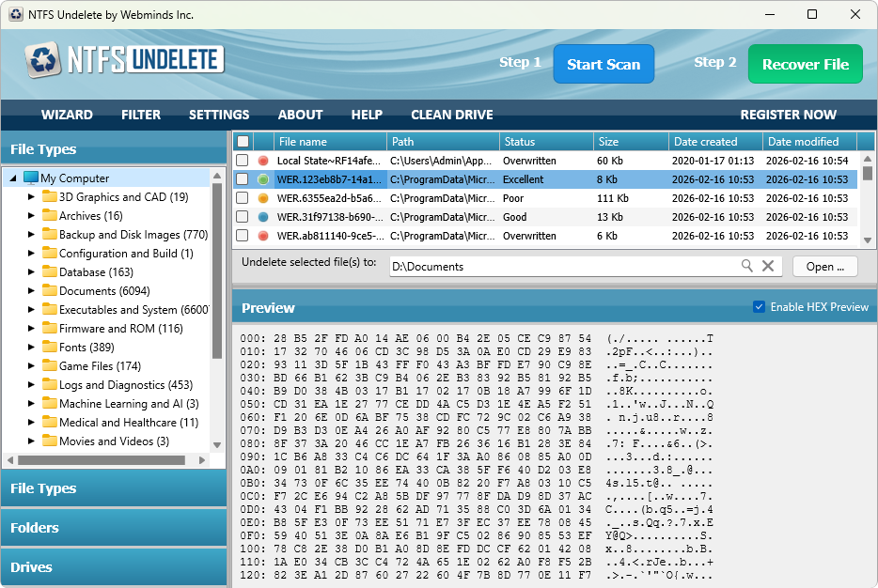Viewport: 878px width, 588px height.
Task: Click the file list vertical scrollbar thumb
Action: (868, 173)
